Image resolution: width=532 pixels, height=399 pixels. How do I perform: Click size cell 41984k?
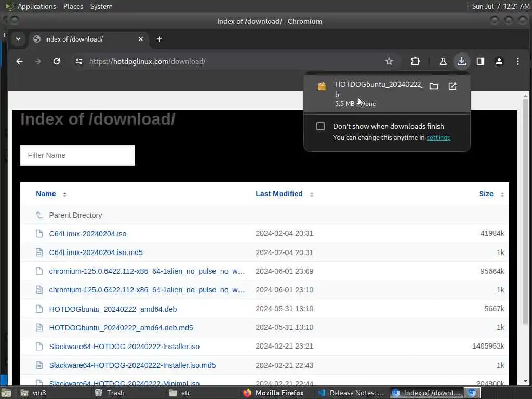click(x=492, y=233)
